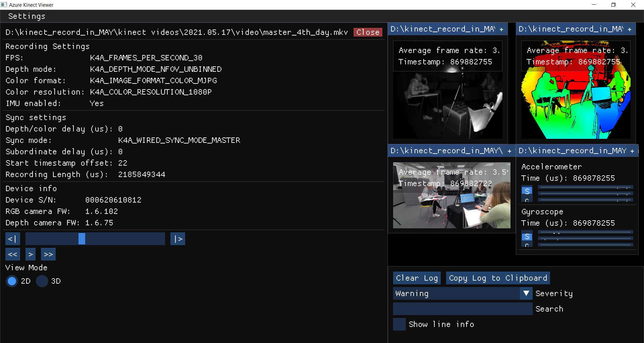This screenshot has height=343, width=644.
Task: Click the playback seek slider handle
Action: point(82,239)
